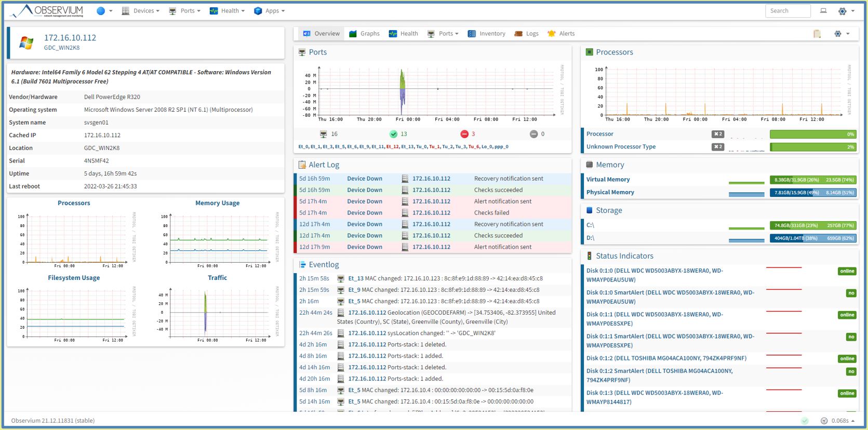Screen dimensions: 868x430
Task: Click the notes icon in device tab bar
Action: pos(817,34)
